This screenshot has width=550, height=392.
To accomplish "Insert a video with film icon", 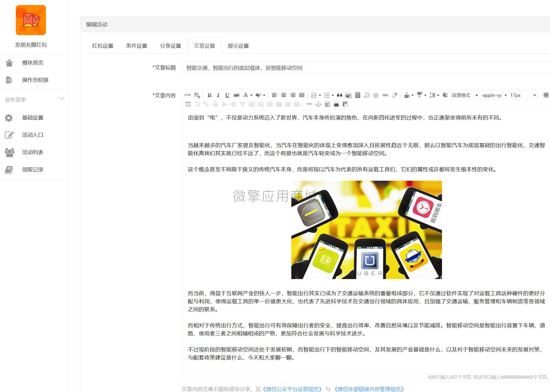I will [x=358, y=95].
